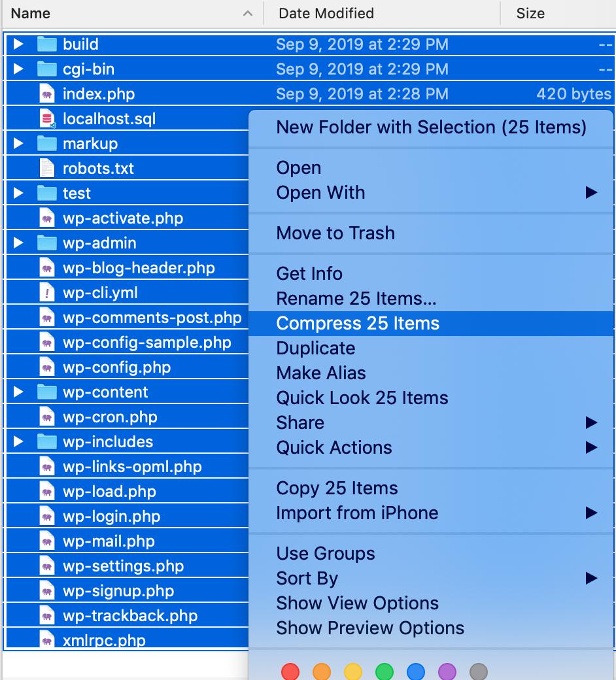Open the Open With submenu
This screenshot has width=616, height=680.
pyautogui.click(x=431, y=192)
